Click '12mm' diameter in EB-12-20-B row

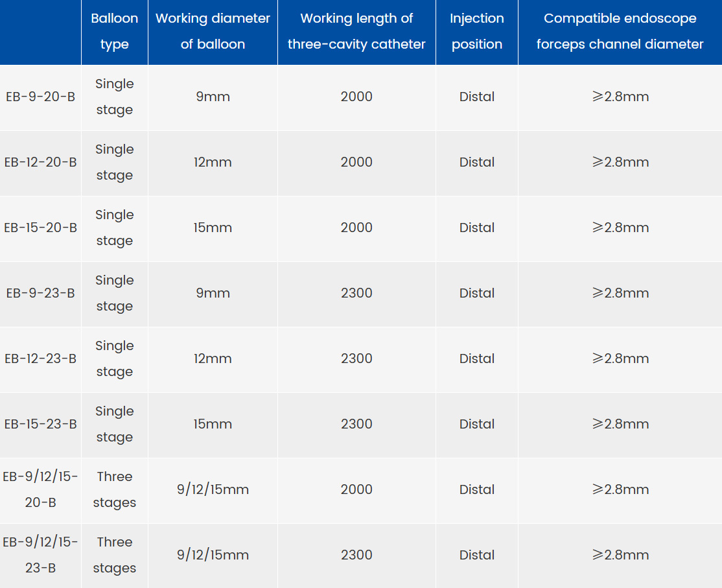[x=213, y=162]
